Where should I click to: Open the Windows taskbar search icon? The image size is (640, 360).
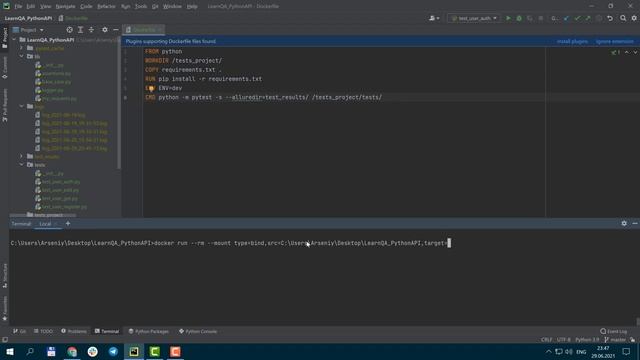click(x=30, y=351)
